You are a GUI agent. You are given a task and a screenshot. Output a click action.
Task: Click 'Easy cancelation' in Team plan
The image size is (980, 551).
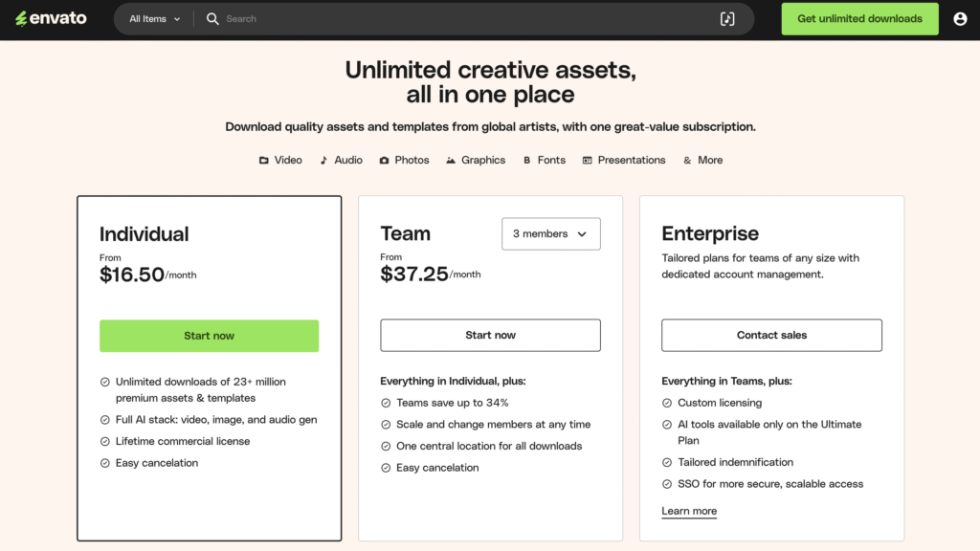(x=437, y=468)
